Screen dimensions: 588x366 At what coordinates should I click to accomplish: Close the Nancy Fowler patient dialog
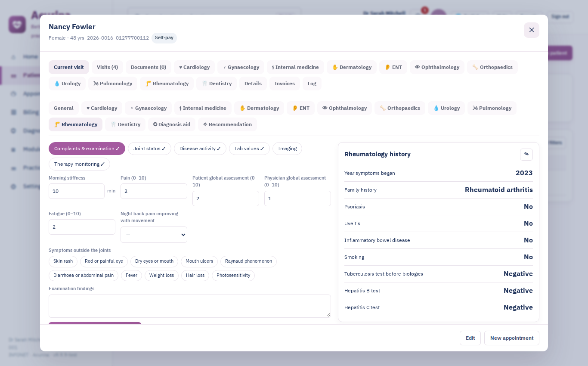pyautogui.click(x=531, y=30)
